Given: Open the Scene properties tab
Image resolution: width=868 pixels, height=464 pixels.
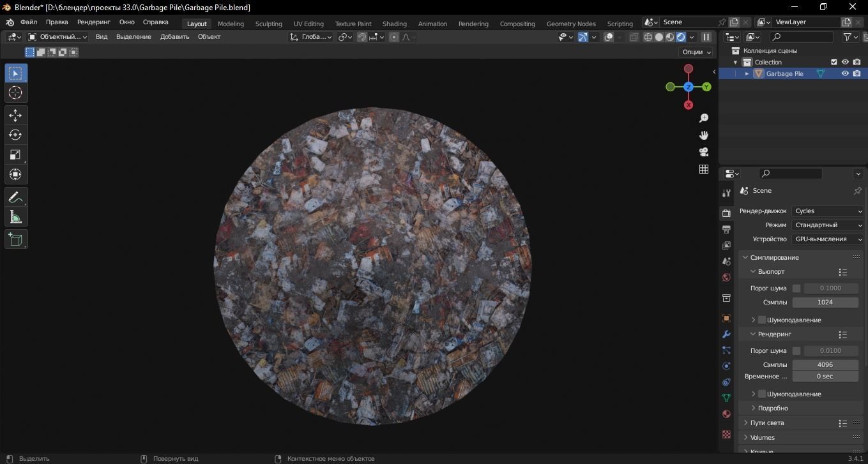Looking at the screenshot, I should pyautogui.click(x=726, y=261).
